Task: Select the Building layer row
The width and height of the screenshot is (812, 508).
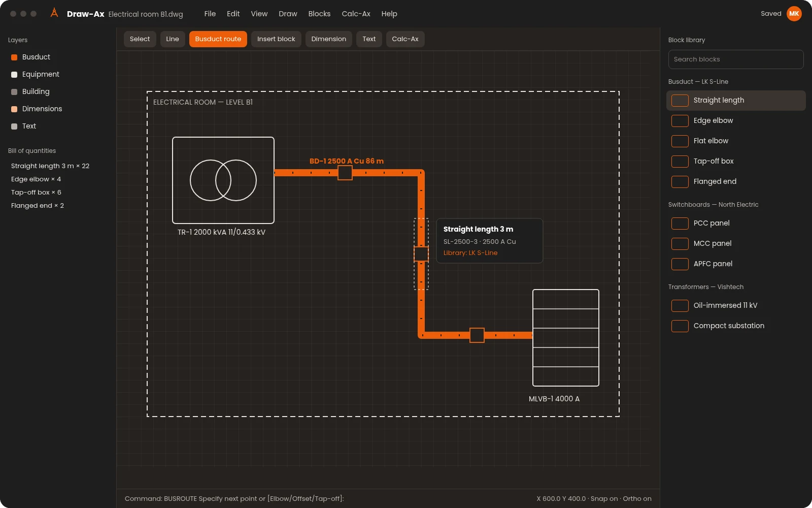Action: [x=58, y=92]
